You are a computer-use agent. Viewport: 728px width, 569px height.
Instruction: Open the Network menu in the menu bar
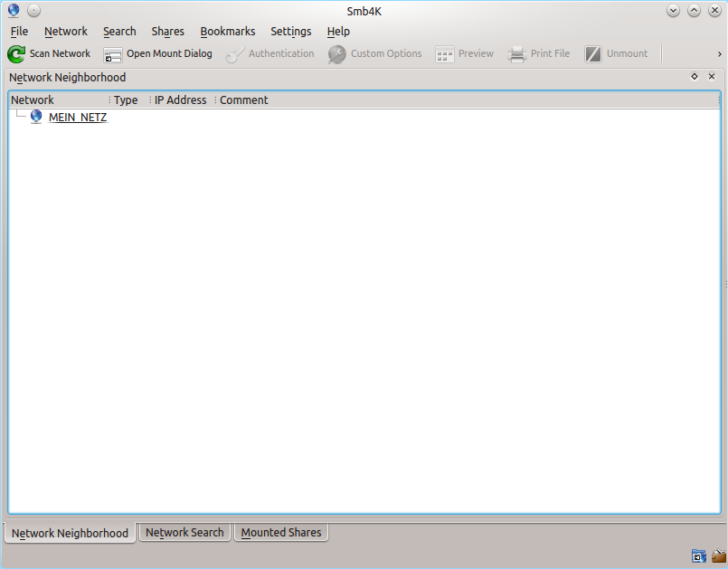(66, 32)
